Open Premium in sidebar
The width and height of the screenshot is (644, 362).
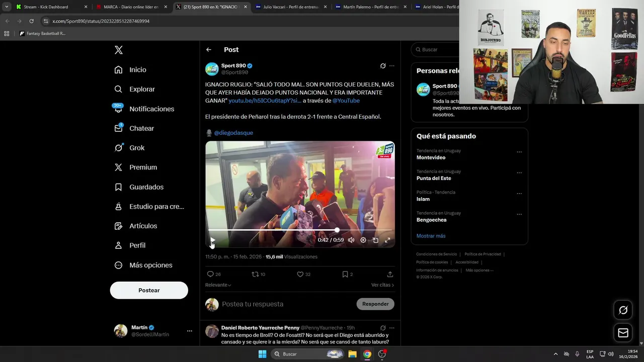pyautogui.click(x=135, y=167)
